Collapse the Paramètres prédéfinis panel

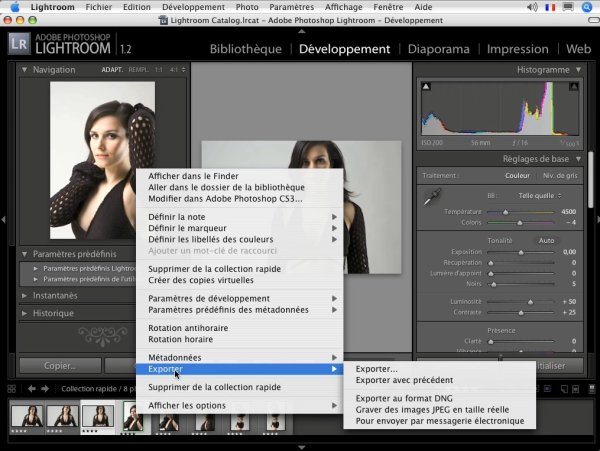pyautogui.click(x=24, y=254)
